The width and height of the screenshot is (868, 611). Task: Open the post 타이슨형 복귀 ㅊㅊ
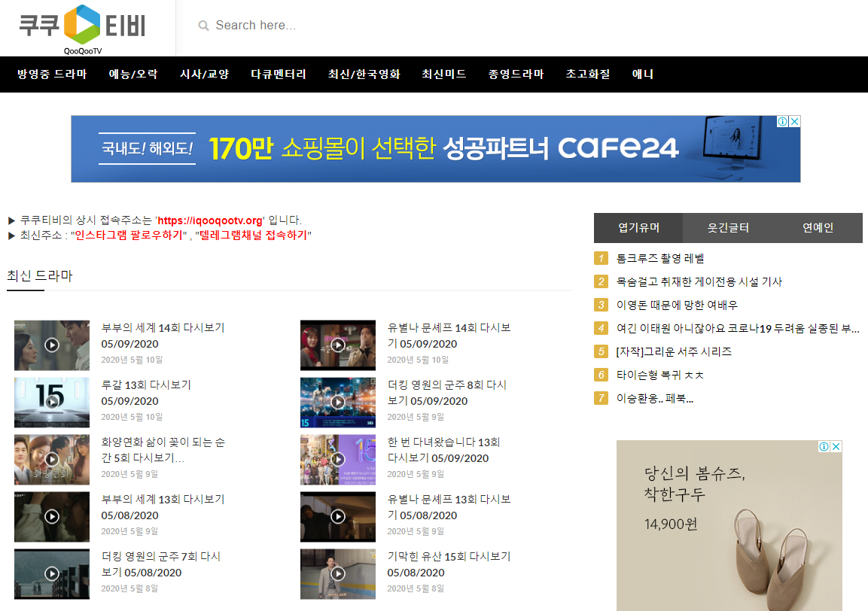tap(660, 375)
